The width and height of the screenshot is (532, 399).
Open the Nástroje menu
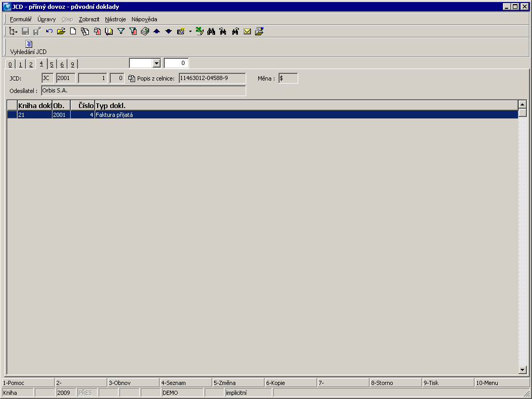[115, 19]
